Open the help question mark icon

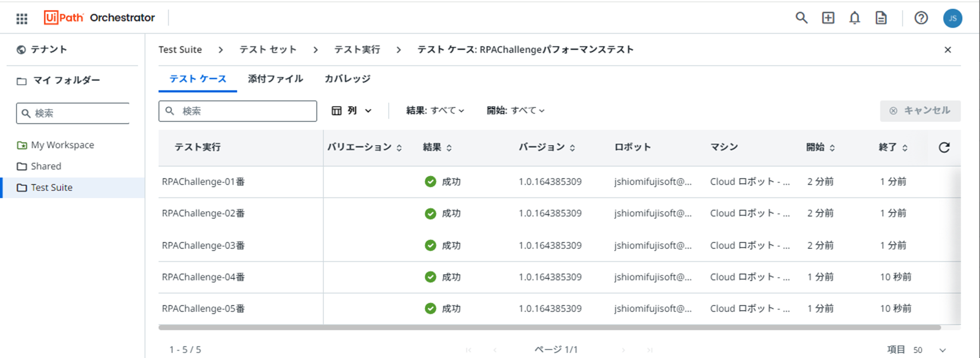click(x=921, y=18)
